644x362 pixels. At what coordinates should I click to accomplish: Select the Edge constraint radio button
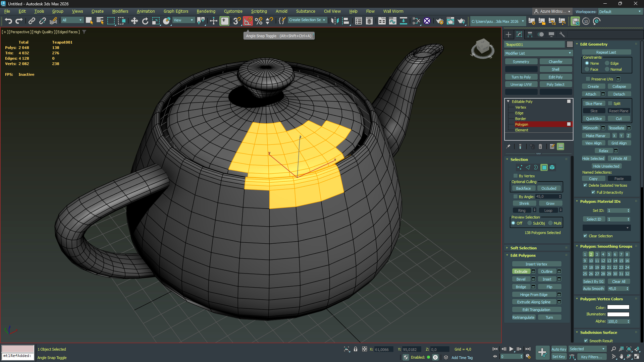pos(607,63)
